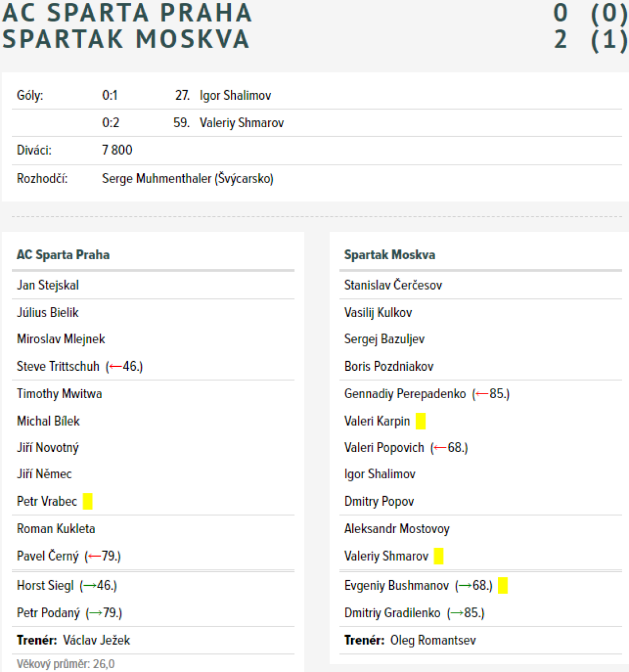Click red arrow next to Pavel Černý
Image resolution: width=629 pixels, height=672 pixels.
pos(95,557)
